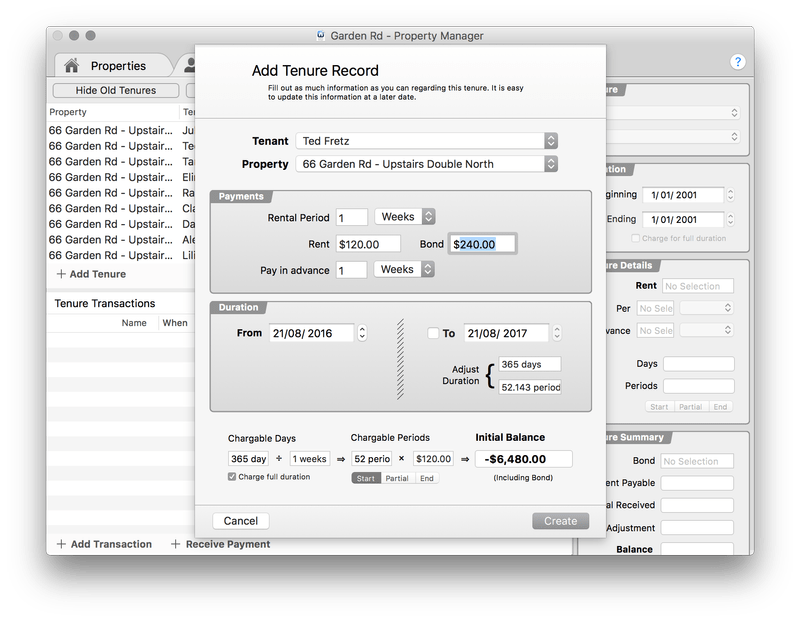Screen dimensions: 800x621
Task: Click the Properties house icon
Action: 71,65
